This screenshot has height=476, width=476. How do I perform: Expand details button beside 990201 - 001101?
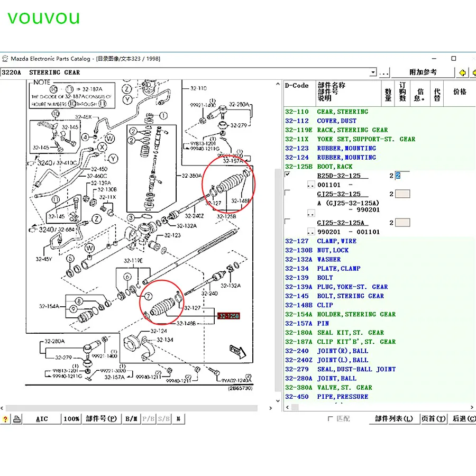[x=311, y=232]
